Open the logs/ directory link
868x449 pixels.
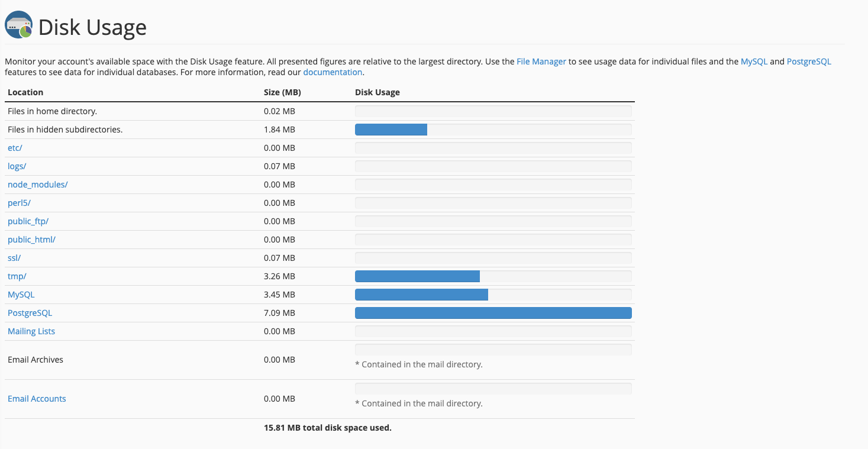pyautogui.click(x=17, y=166)
